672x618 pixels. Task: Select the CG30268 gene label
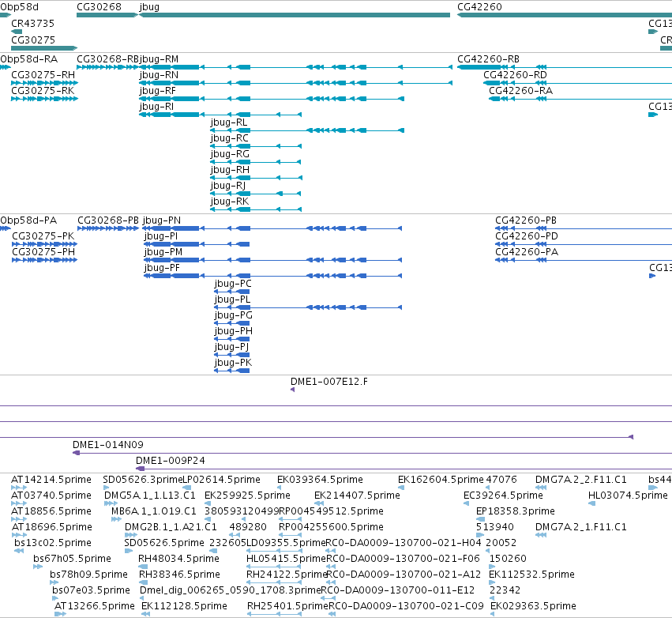click(99, 7)
